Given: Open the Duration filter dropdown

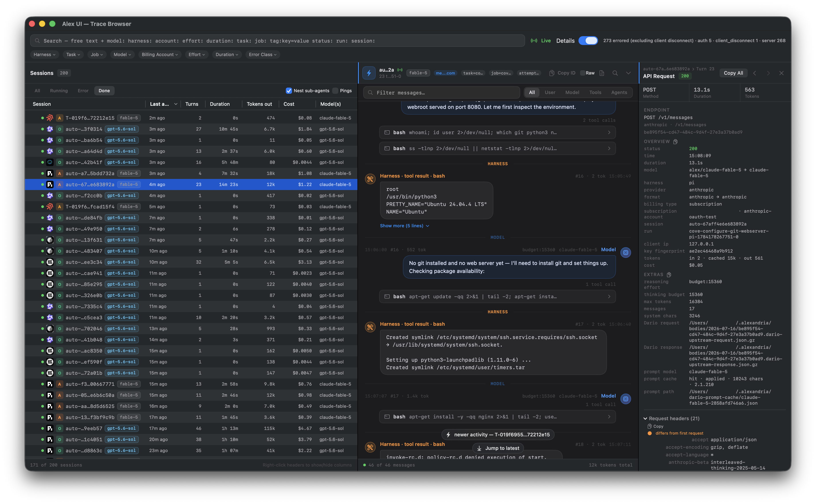Looking at the screenshot, I should click(x=227, y=55).
